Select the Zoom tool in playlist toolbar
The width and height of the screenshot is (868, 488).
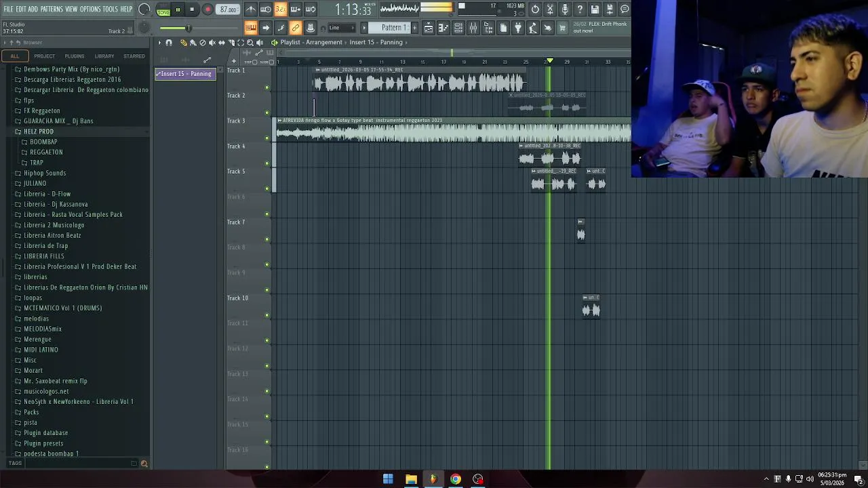click(250, 42)
